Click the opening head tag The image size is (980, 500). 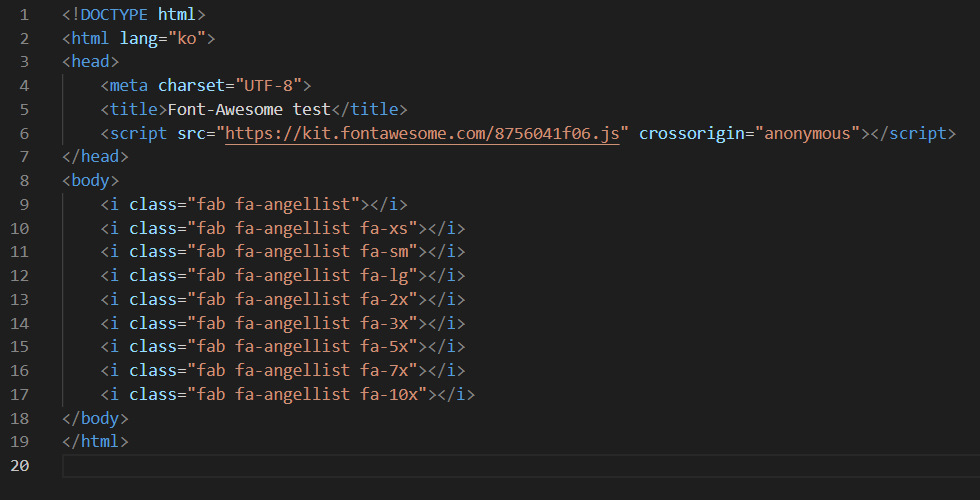click(x=91, y=61)
